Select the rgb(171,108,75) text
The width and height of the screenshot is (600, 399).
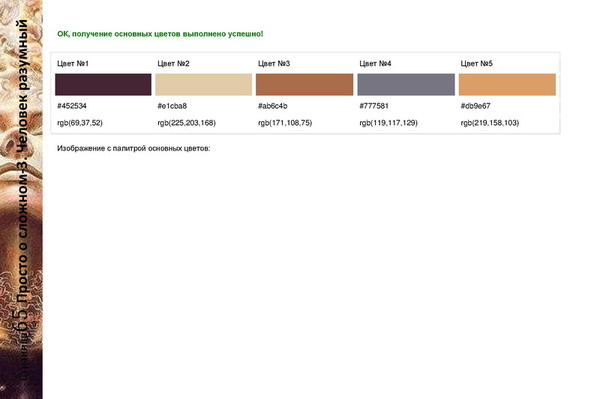(285, 123)
